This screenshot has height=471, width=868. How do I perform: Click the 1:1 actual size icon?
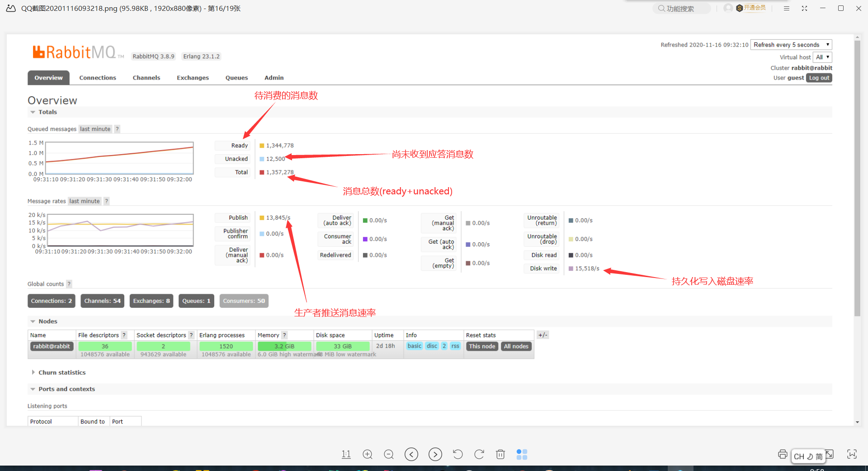coord(346,454)
